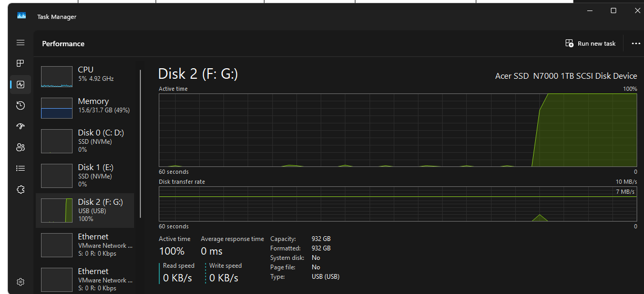Select the Performance page icon

click(x=21, y=84)
